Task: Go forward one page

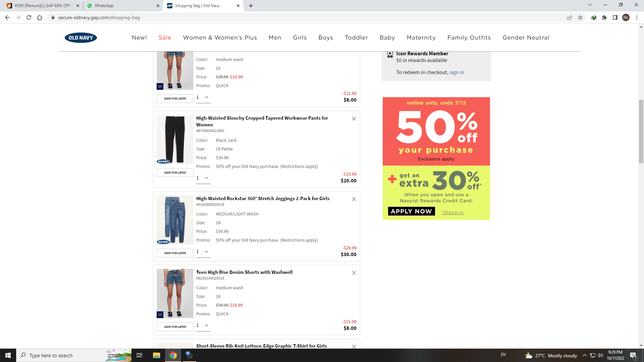Action: [18, 17]
